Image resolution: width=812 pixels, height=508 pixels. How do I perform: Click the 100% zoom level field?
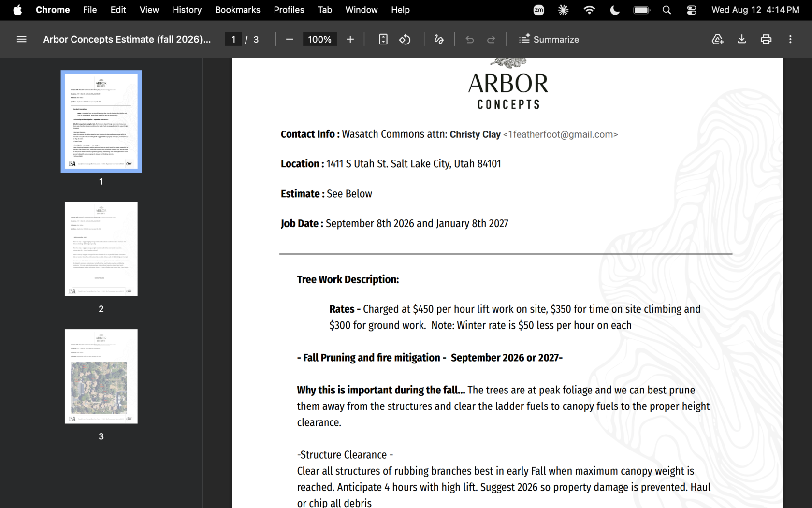(319, 39)
